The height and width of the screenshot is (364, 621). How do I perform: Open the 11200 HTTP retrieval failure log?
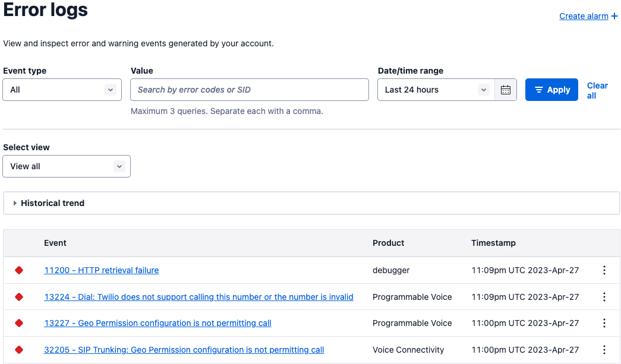(x=101, y=270)
